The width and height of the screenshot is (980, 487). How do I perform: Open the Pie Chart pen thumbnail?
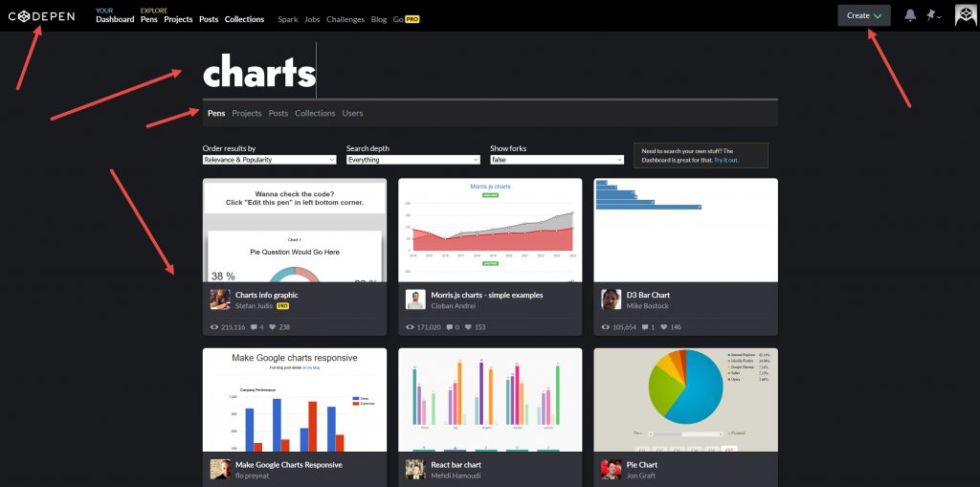[x=685, y=399]
